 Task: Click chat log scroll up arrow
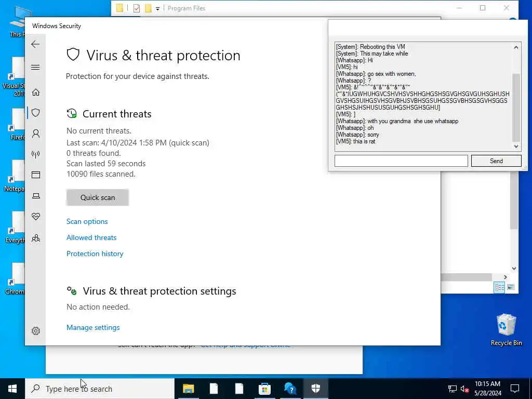[516, 47]
